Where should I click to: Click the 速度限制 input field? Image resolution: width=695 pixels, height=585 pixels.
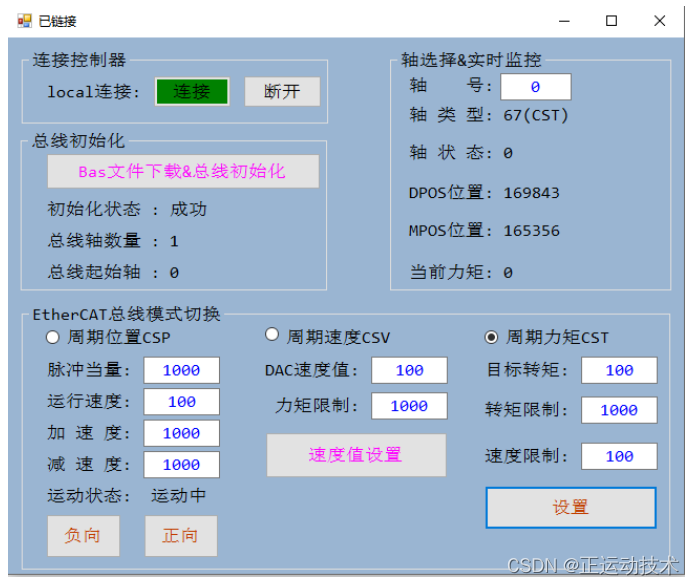[619, 456]
